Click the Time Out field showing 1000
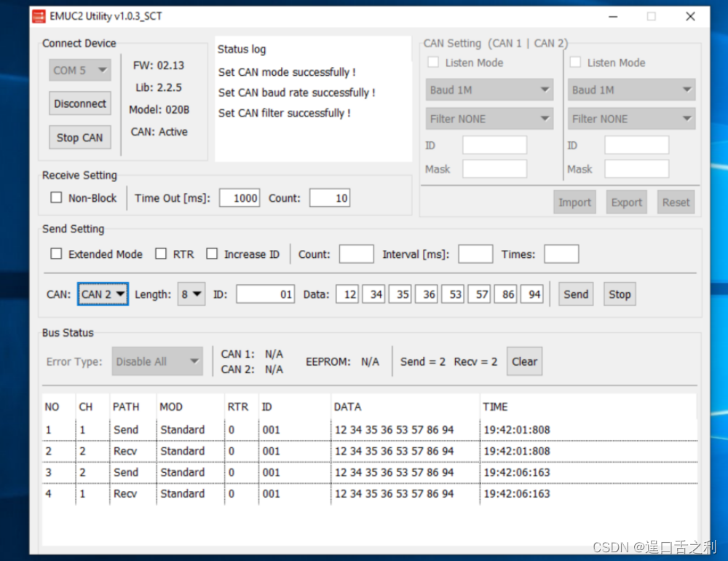Image resolution: width=728 pixels, height=561 pixels. tap(240, 198)
